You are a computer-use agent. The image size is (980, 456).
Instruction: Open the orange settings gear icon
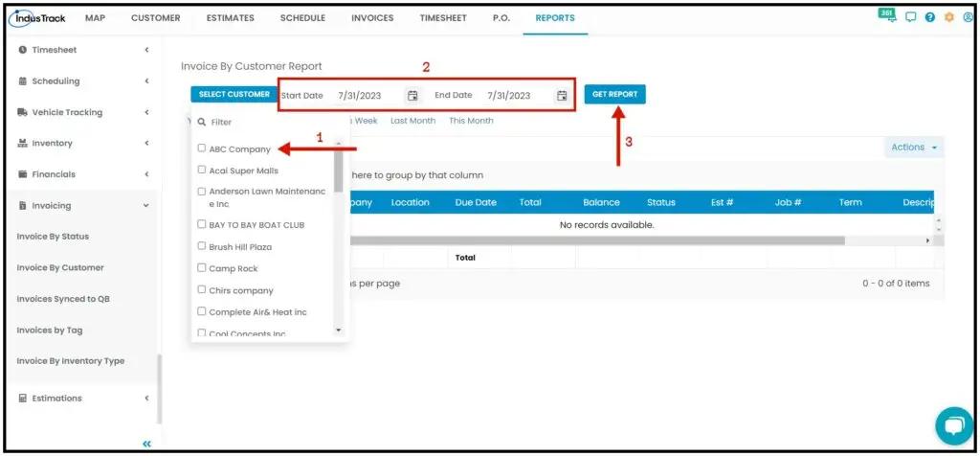point(949,17)
